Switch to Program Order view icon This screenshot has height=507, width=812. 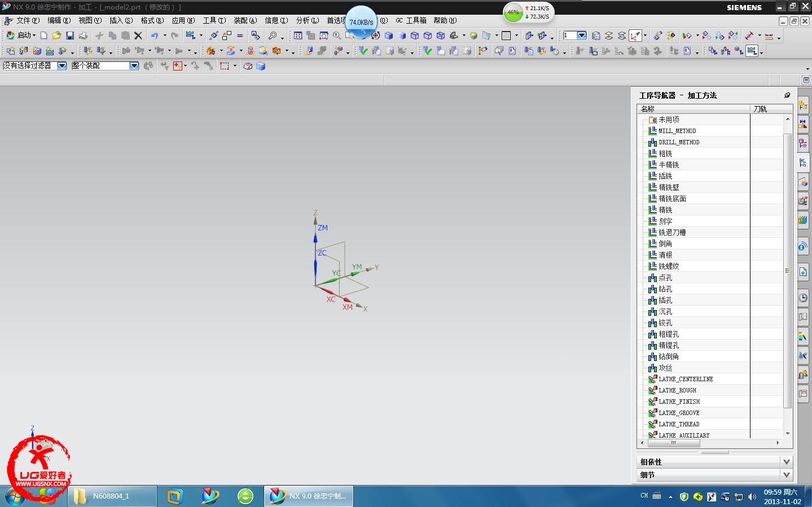coord(712,51)
